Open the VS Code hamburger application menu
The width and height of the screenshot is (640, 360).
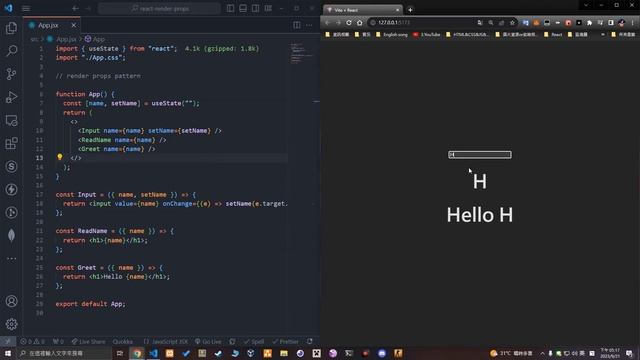[x=26, y=8]
